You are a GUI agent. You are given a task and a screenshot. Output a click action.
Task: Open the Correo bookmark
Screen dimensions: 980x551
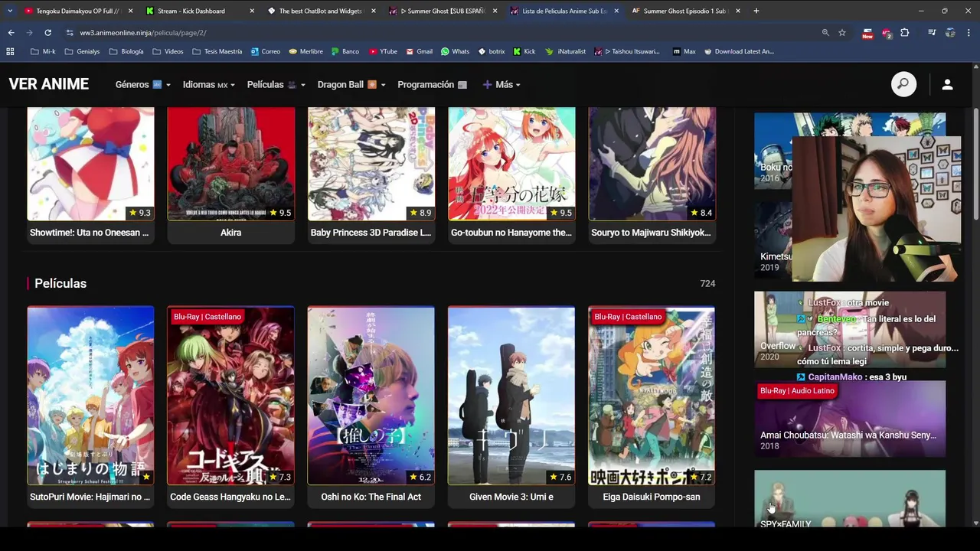[x=266, y=51]
